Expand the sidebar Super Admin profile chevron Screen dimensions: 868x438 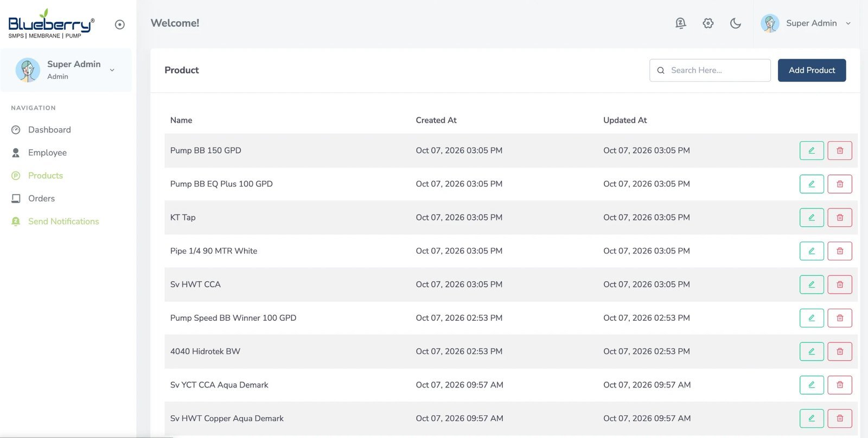click(x=112, y=70)
